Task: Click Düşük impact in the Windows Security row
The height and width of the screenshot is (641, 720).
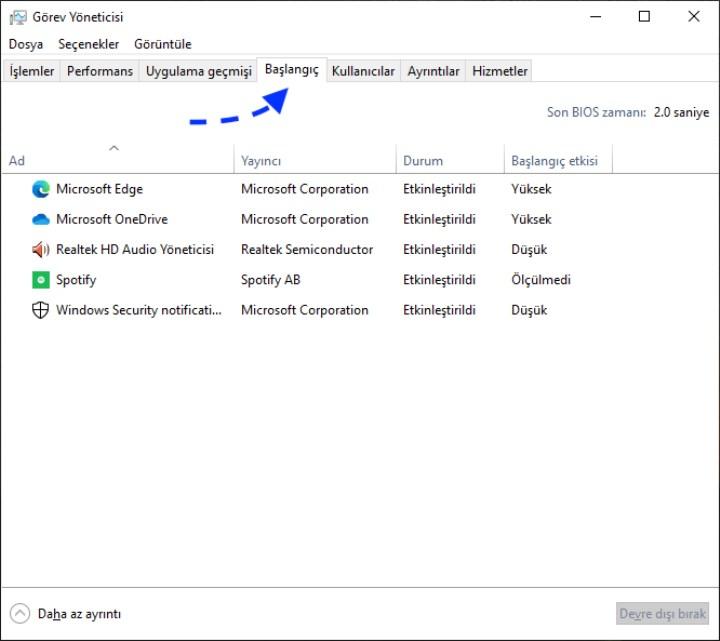Action: [529, 310]
